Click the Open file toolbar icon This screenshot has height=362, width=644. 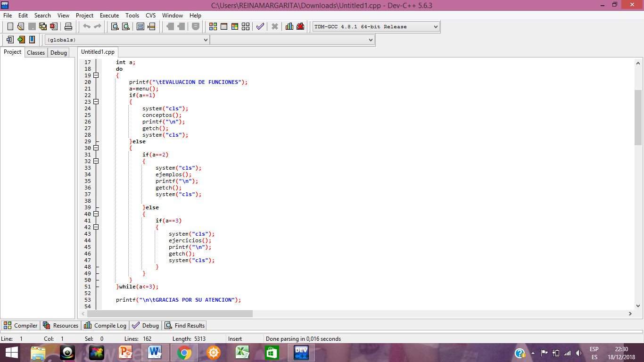[x=21, y=26]
